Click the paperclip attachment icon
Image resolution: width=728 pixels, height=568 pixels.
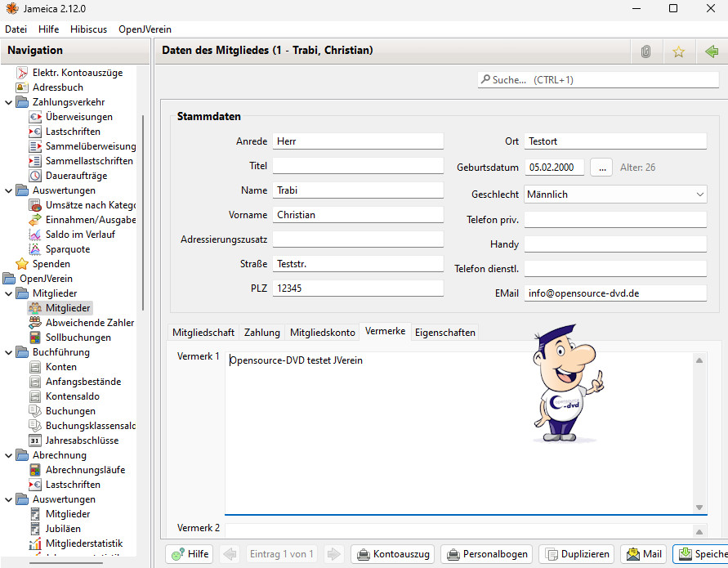[x=645, y=51]
